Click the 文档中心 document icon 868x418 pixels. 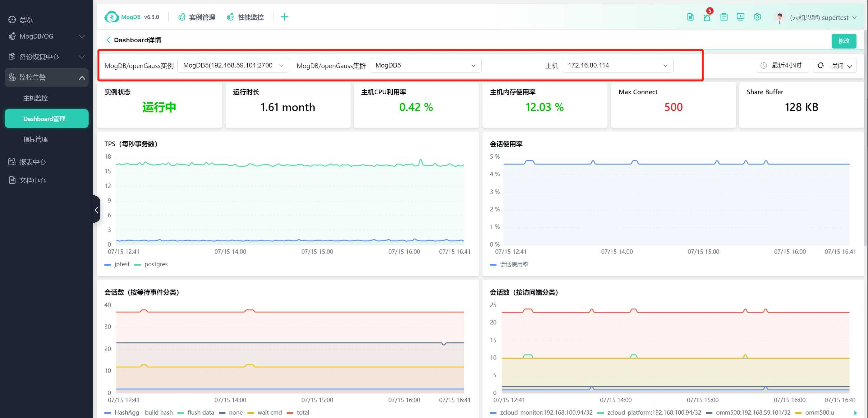pos(12,180)
